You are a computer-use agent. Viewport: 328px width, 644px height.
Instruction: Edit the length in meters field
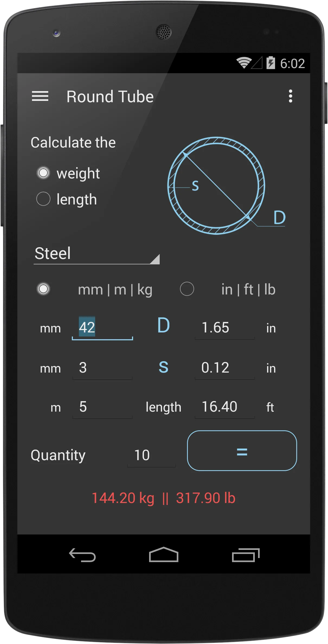[x=102, y=407]
